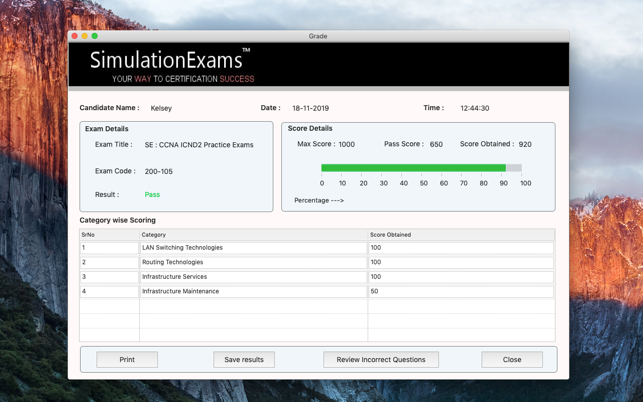
Task: Click the SrNo cell with value 4
Action: (x=109, y=291)
